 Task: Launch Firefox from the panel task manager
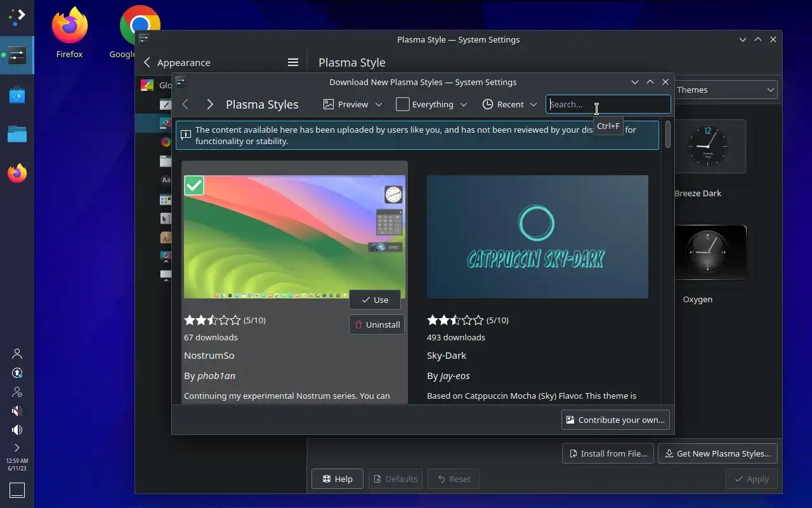(17, 173)
